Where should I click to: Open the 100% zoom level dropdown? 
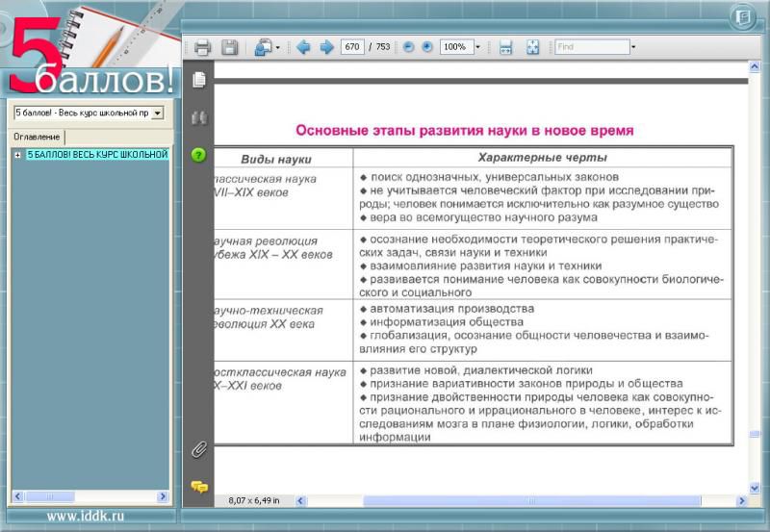[x=477, y=47]
